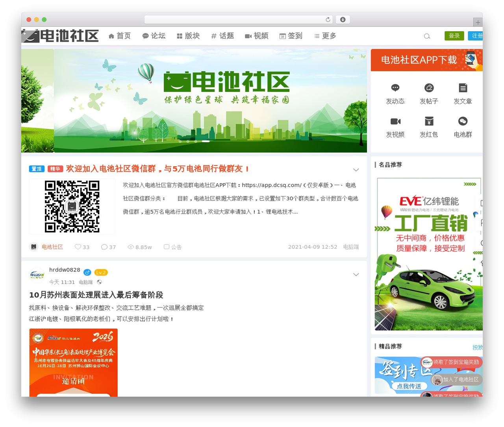Open comments on pinned post showing 37
504x427 pixels.
[108, 247]
